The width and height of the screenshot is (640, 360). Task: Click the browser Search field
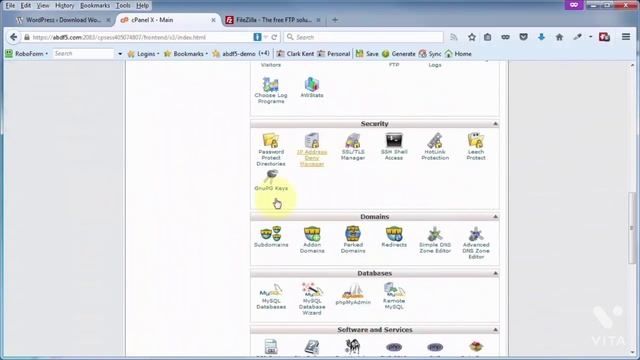click(363, 37)
